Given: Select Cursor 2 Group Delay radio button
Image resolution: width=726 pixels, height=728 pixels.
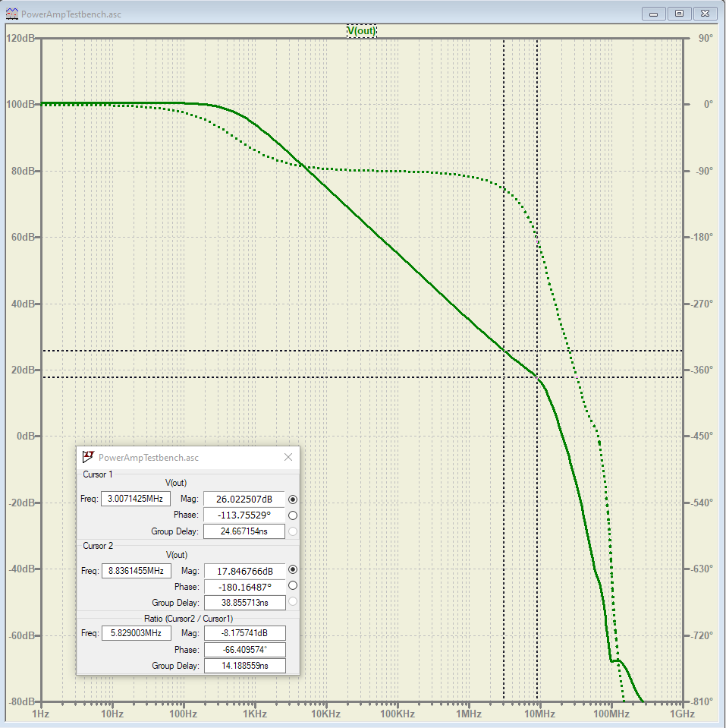Looking at the screenshot, I should click(x=293, y=602).
